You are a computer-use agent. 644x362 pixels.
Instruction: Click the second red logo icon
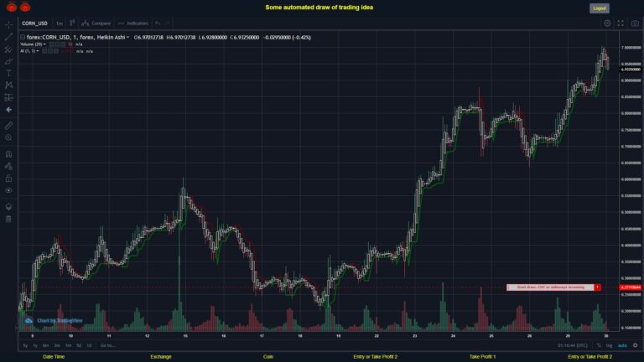click(x=25, y=7)
